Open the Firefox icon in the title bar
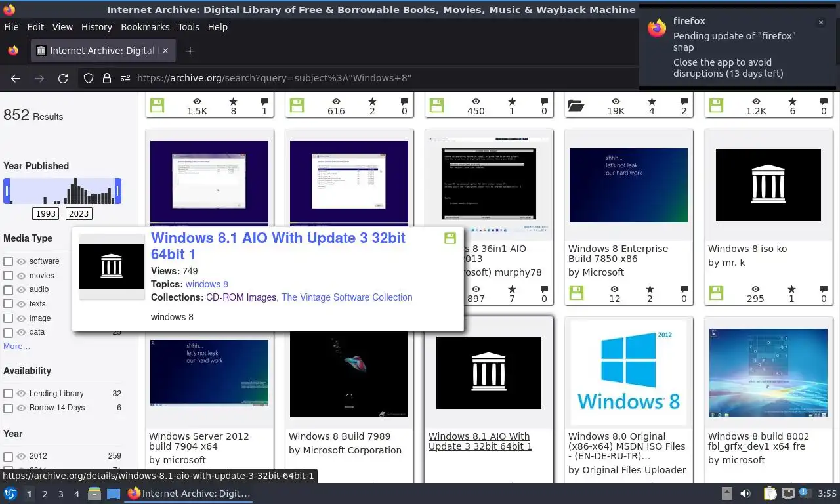The height and width of the screenshot is (504, 840). pos(9,9)
